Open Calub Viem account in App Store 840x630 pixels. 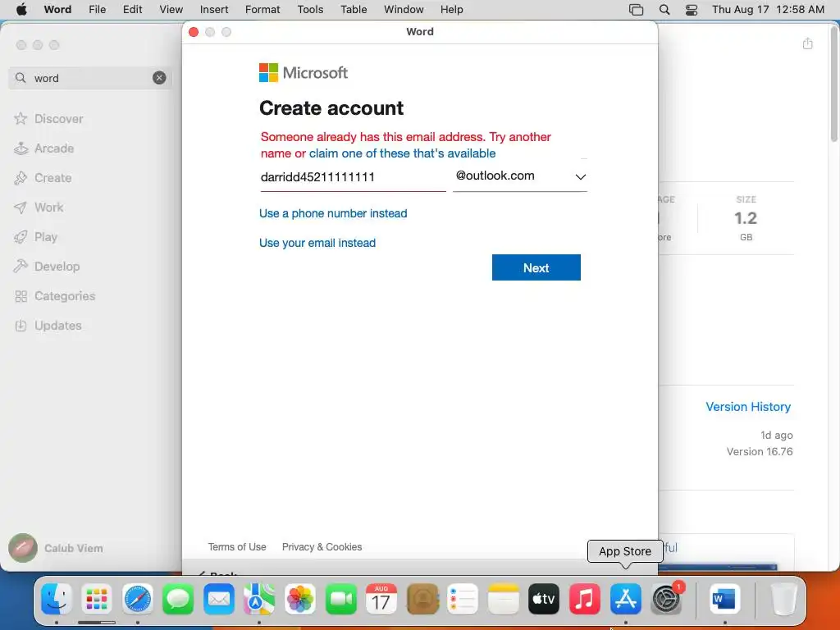point(56,548)
